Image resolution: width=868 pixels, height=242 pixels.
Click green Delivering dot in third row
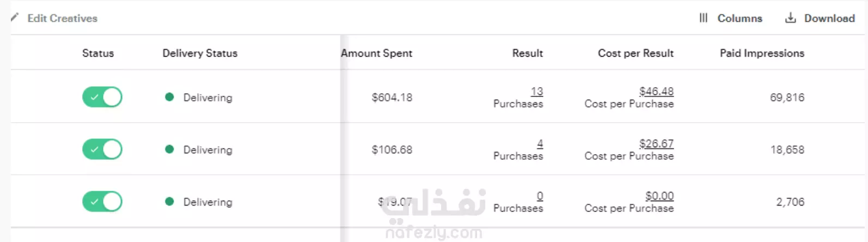coord(169,202)
